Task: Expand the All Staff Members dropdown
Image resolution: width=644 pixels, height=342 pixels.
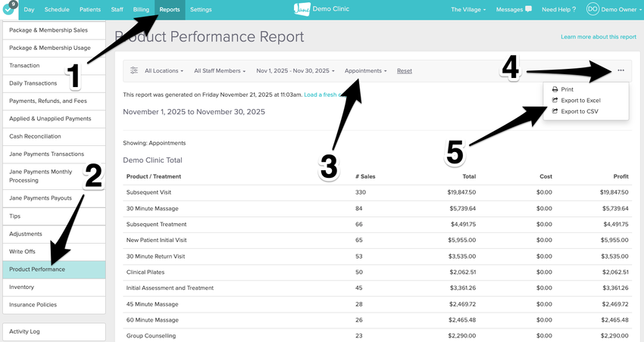Action: tap(220, 70)
